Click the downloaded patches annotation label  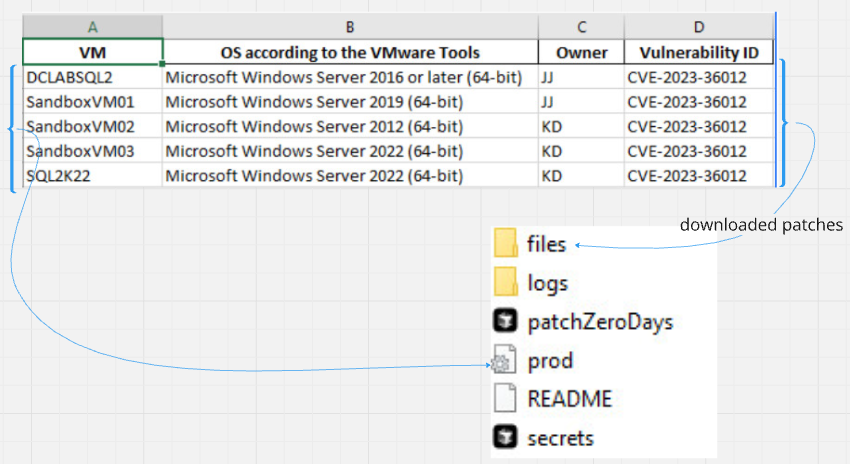(762, 224)
